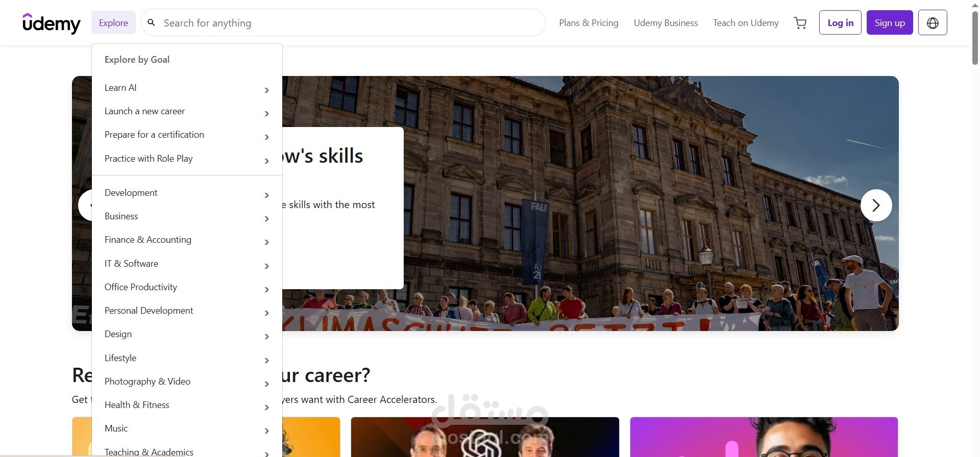Expand Launch a new career chevron
Viewport: 980px width, 457px height.
tap(266, 114)
